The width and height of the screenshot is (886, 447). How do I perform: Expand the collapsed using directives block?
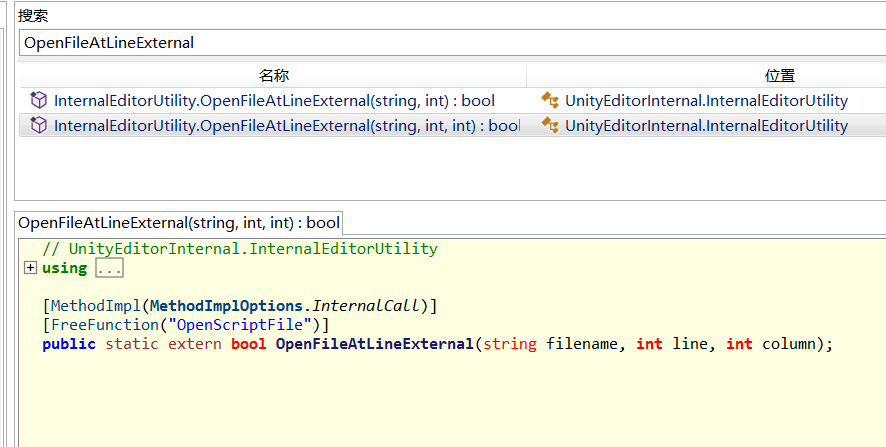coord(31,268)
